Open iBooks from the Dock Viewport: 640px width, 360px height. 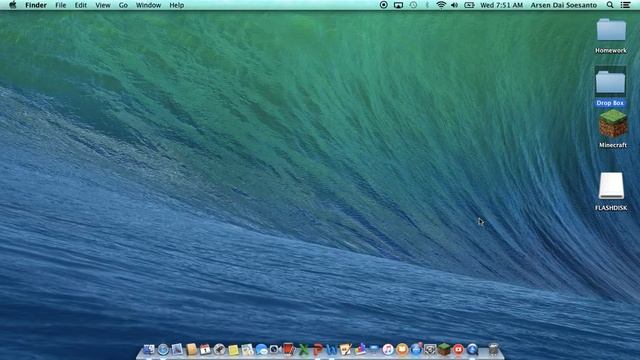pyautogui.click(x=402, y=349)
